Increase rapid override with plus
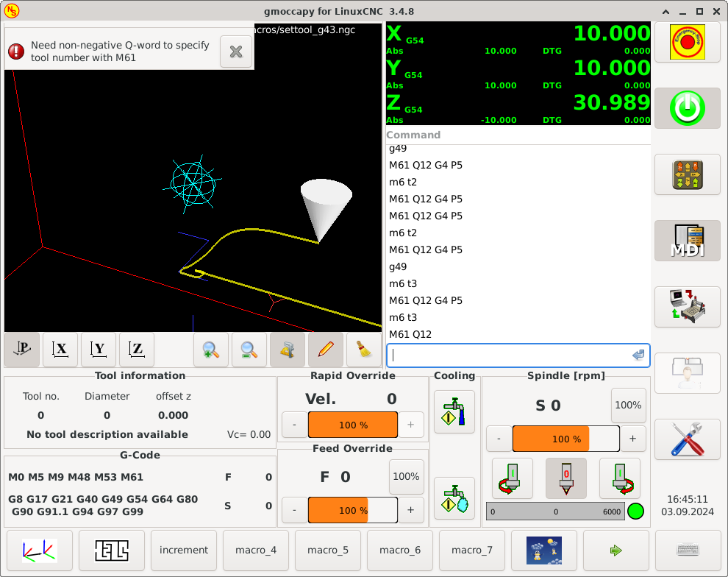Screen dimensions: 728x577 (x=411, y=425)
